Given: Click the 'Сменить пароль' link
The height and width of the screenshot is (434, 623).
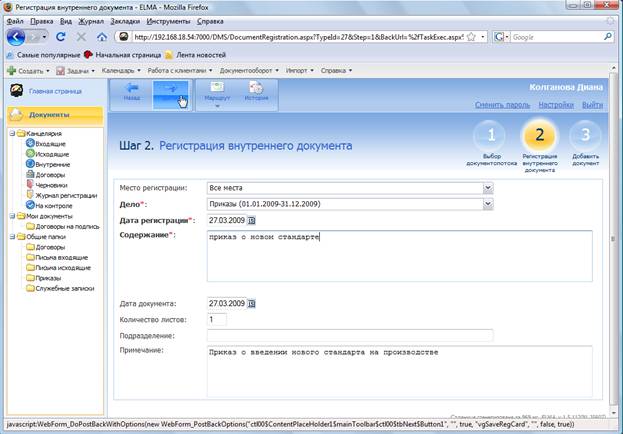Looking at the screenshot, I should pos(502,105).
